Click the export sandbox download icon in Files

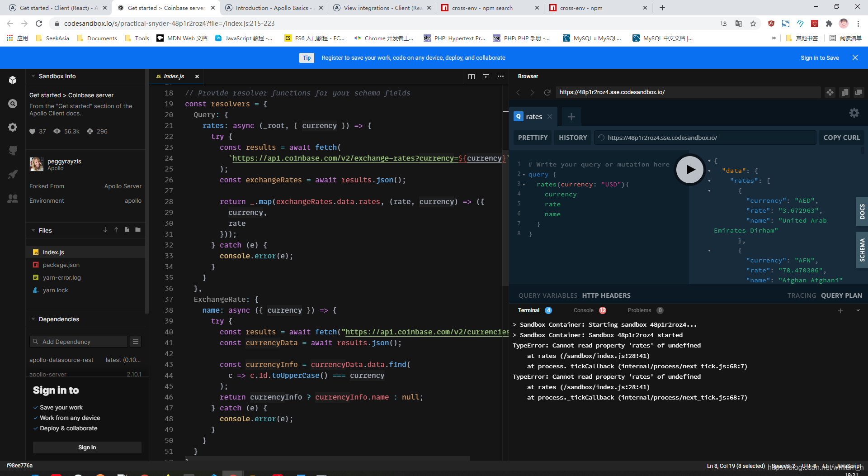pos(105,230)
